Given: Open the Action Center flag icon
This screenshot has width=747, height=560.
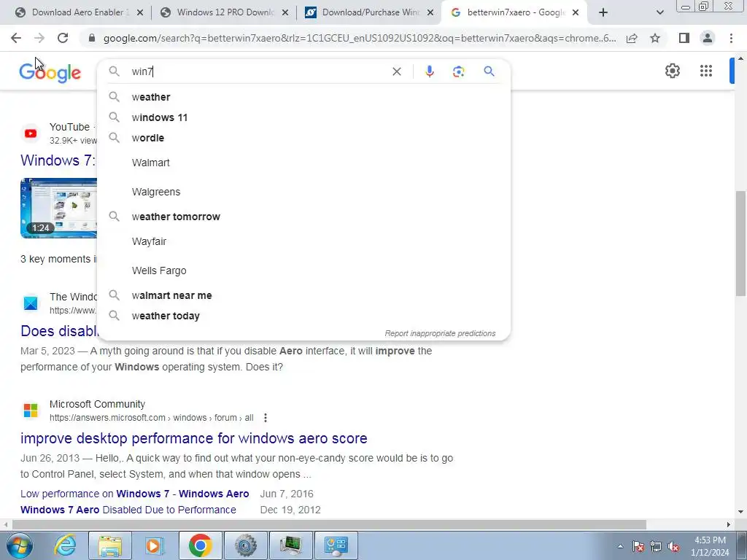Looking at the screenshot, I should 638,546.
